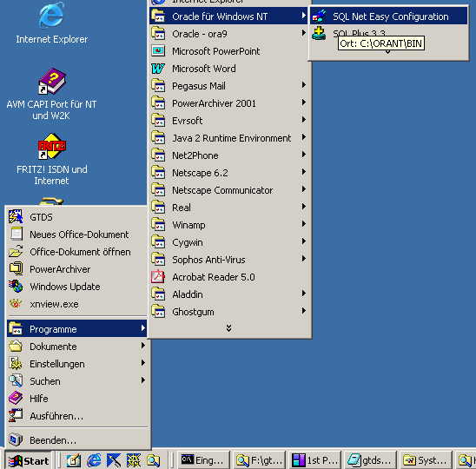
Task: Launch FRITZ! ISDN und Internet shortcut
Action: 51,146
